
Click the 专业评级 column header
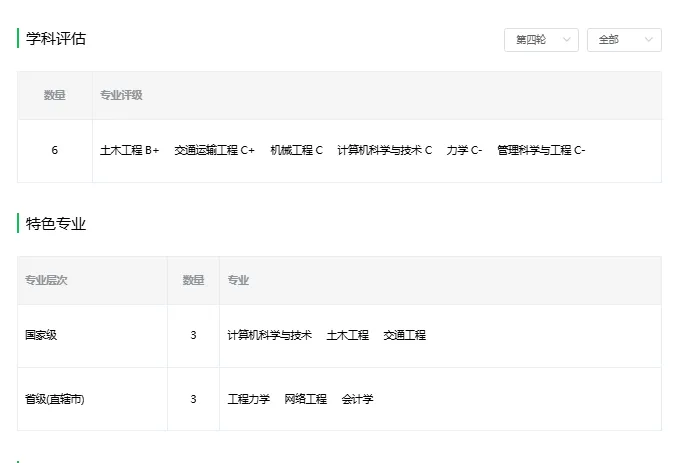point(121,95)
